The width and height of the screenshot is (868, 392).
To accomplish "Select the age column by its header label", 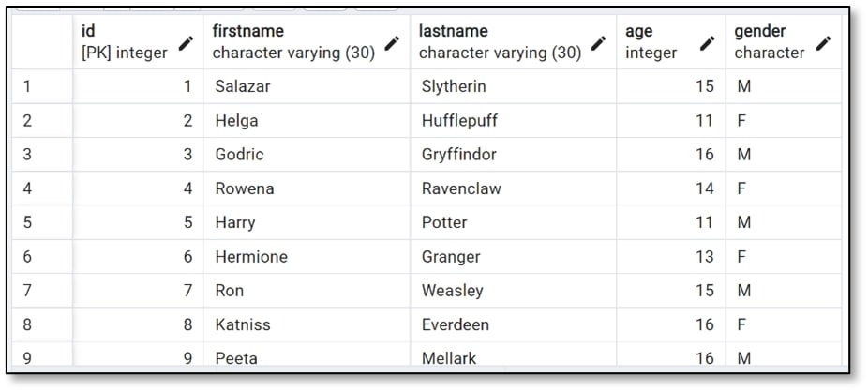I will tap(639, 32).
